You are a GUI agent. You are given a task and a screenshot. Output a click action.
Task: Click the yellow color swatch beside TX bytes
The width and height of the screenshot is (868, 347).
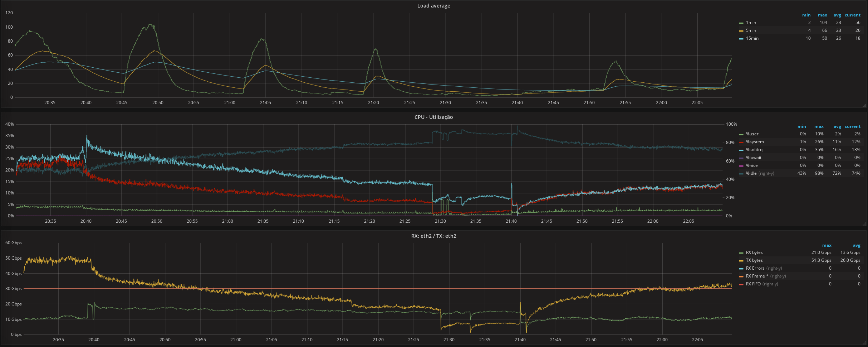(x=741, y=261)
